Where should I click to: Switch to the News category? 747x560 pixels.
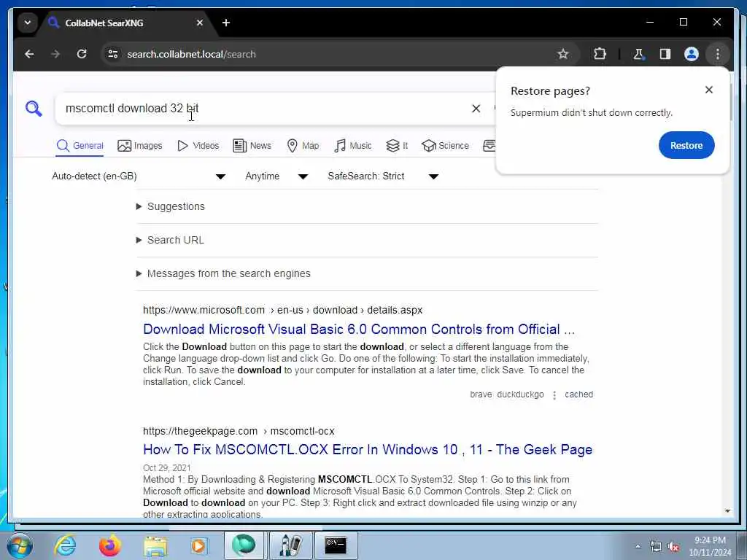click(252, 146)
